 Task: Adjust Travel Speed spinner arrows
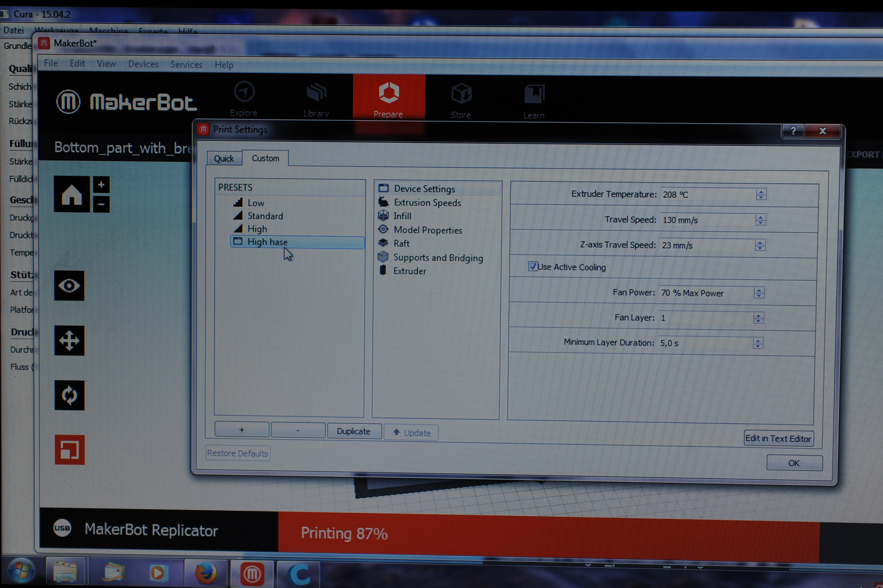[761, 220]
